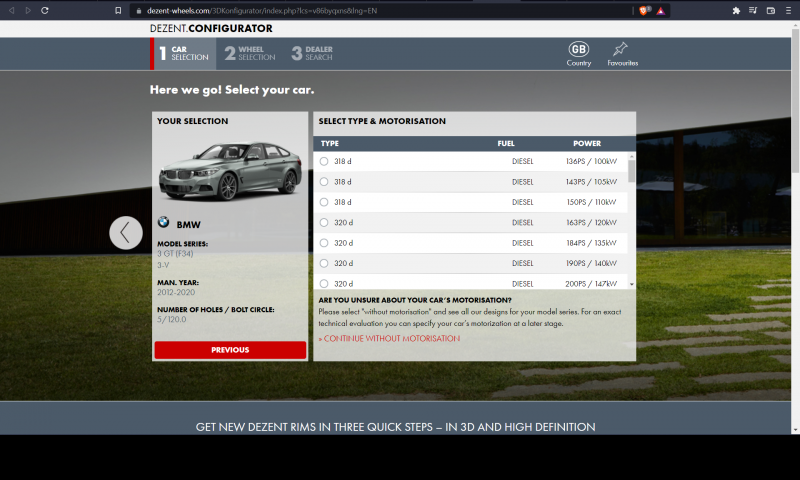Click the 3 GT (F34) model series text
This screenshot has height=480, width=800.
click(x=175, y=254)
